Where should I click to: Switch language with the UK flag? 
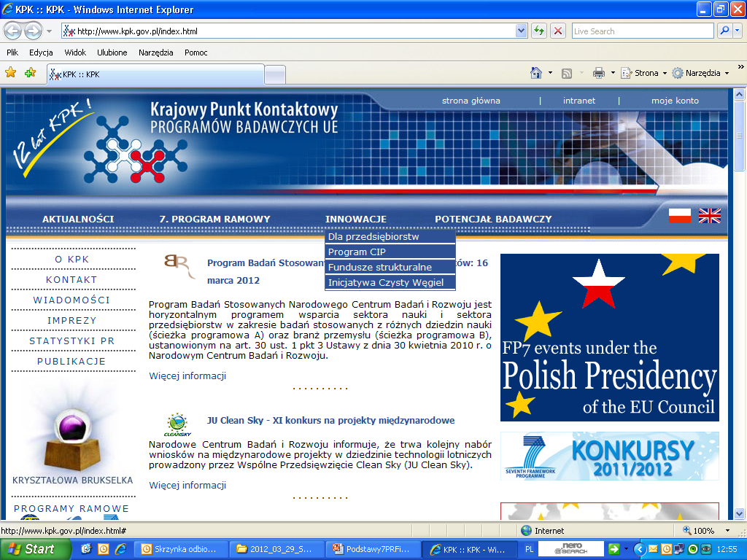click(709, 216)
